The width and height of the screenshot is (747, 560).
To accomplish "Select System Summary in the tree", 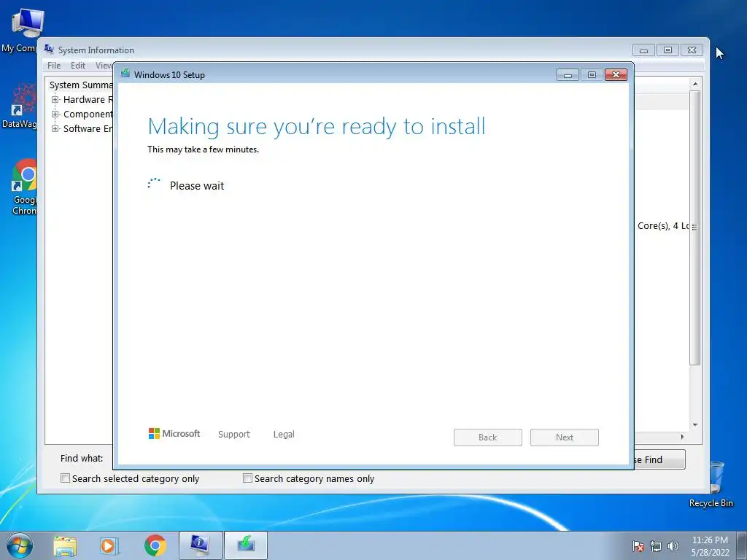I will (x=81, y=85).
